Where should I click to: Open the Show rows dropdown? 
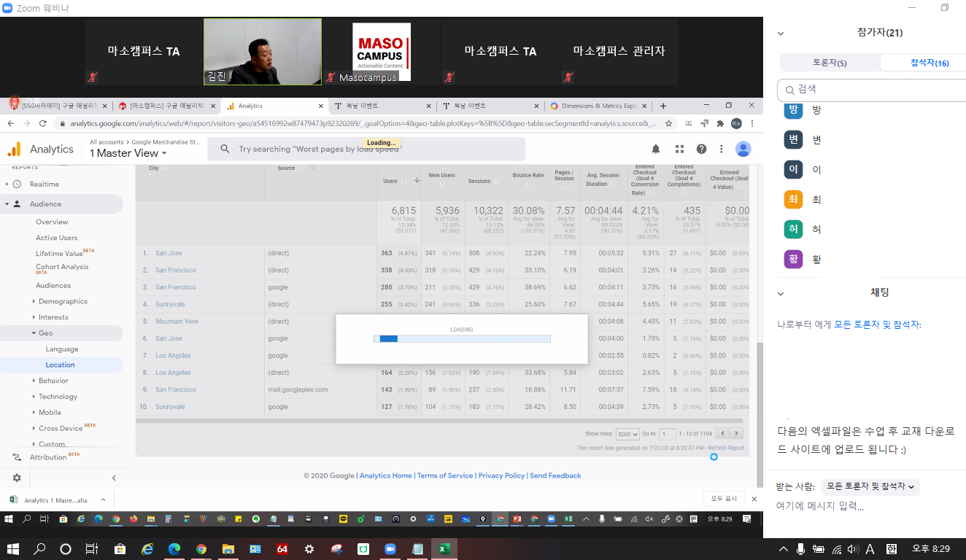pos(627,434)
